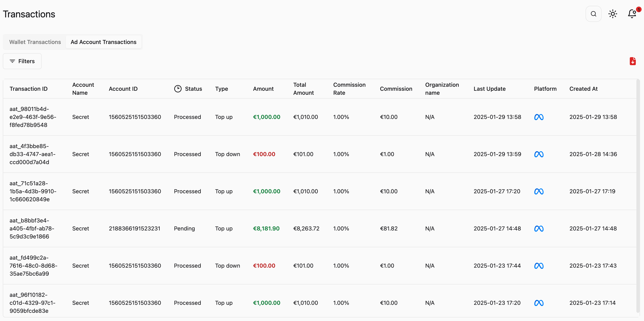This screenshot has width=644, height=321.
Task: Click the filter funnel icon
Action: (12, 61)
